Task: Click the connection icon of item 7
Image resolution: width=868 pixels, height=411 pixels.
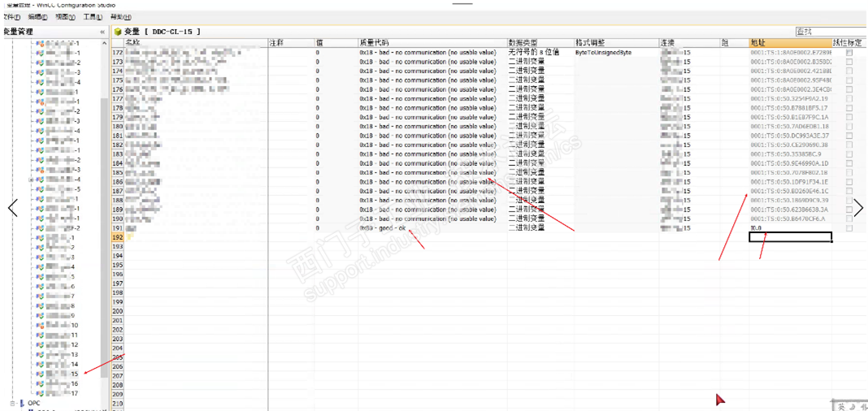Action: tap(40, 296)
